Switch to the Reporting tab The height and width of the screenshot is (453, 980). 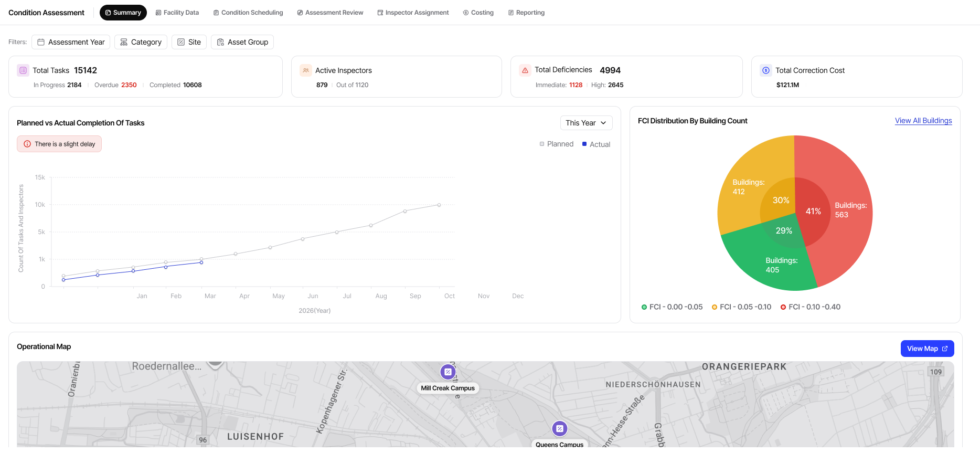[x=526, y=13]
